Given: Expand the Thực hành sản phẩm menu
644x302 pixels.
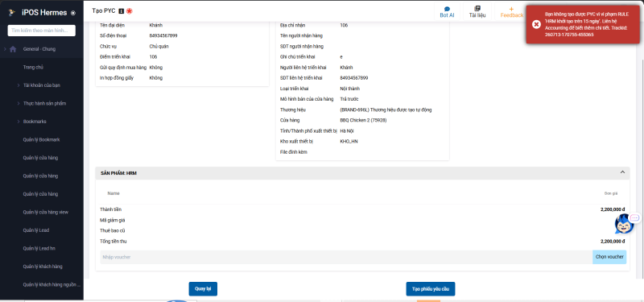Looking at the screenshot, I should (x=44, y=103).
